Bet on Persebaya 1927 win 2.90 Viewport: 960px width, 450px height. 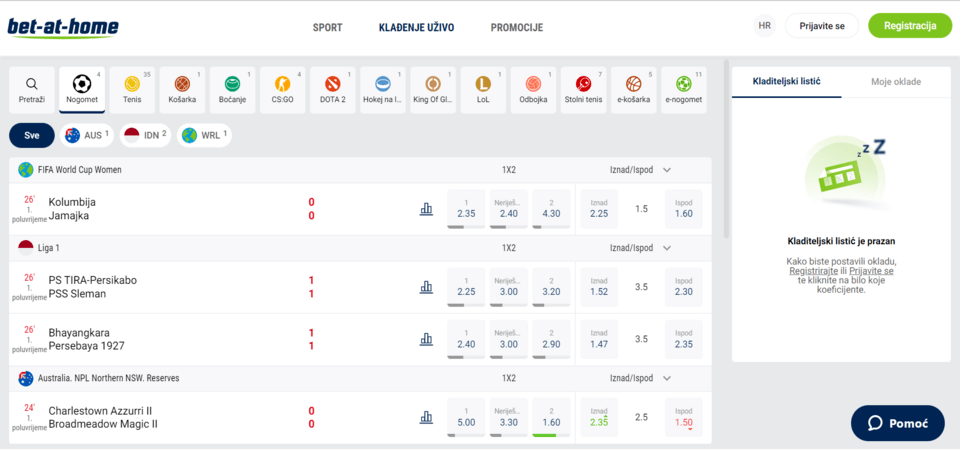pos(551,340)
